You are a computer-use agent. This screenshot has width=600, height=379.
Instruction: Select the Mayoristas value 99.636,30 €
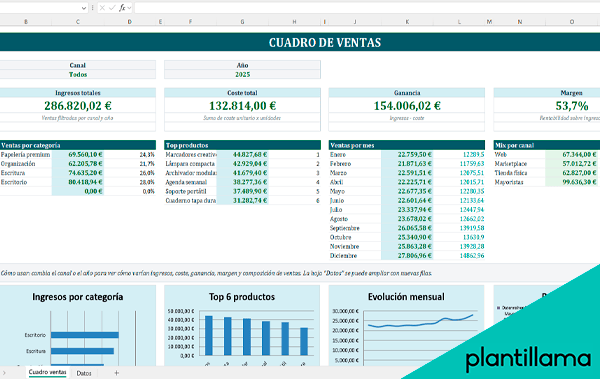click(572, 182)
